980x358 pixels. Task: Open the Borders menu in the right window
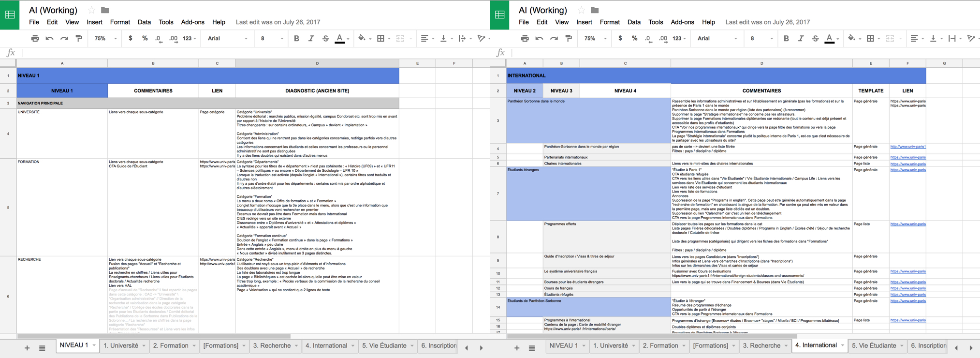click(x=871, y=38)
